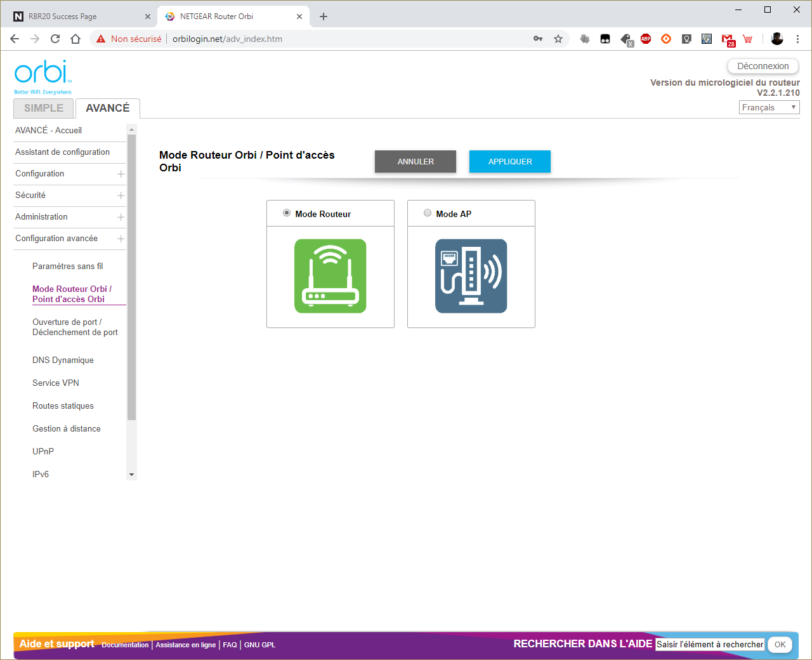Open Mode Routeur Orbi / Point d'accès Orbi
This screenshot has height=660, width=812.
coord(72,294)
